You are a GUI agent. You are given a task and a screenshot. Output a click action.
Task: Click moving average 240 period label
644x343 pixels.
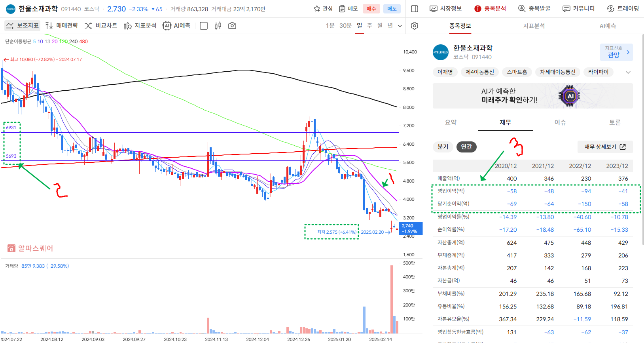[x=73, y=42]
